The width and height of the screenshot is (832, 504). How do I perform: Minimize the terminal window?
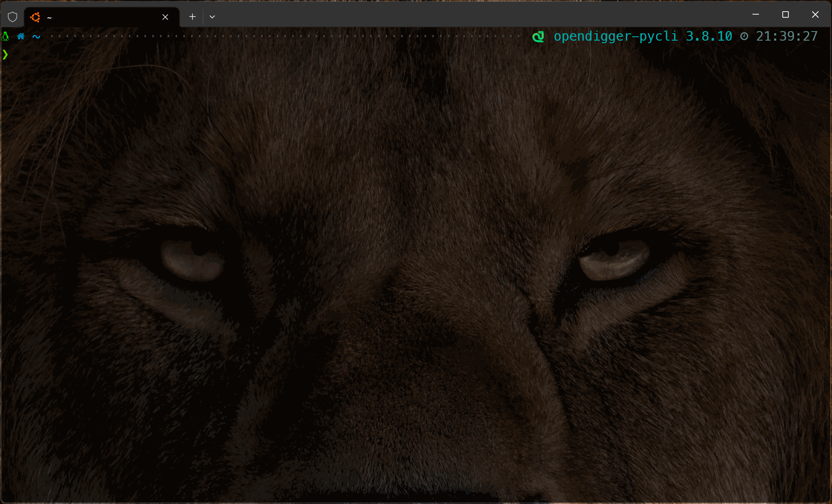(755, 15)
